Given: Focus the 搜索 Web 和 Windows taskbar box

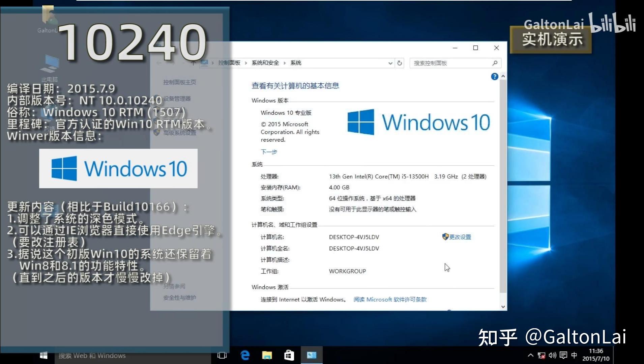Looking at the screenshot, I should tap(133, 355).
